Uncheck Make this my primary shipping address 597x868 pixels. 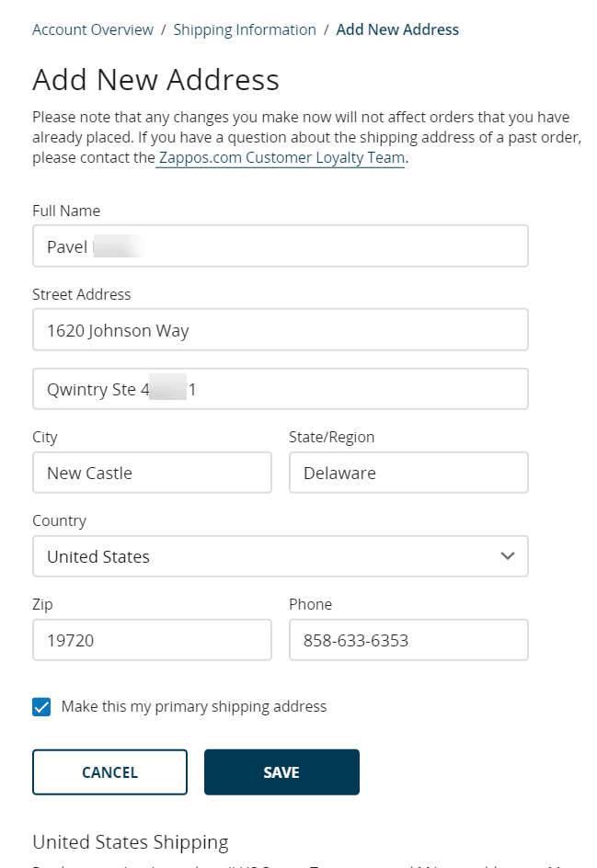pyautogui.click(x=41, y=706)
